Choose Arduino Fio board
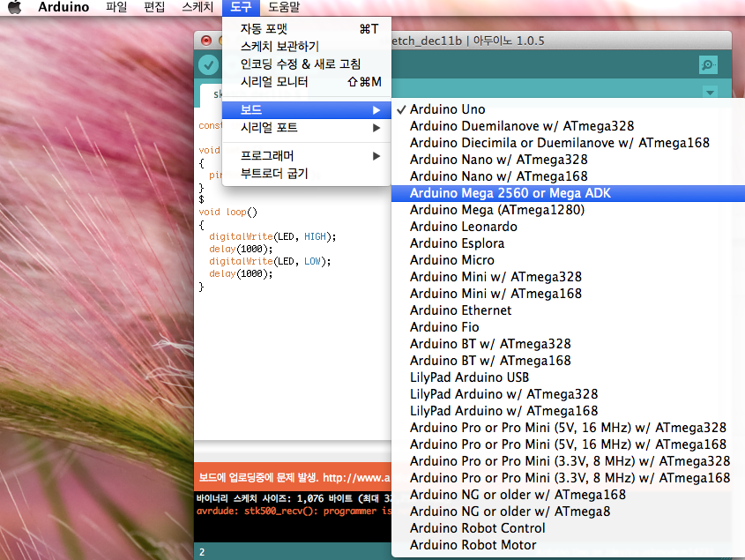The width and height of the screenshot is (745, 560). click(x=569, y=327)
